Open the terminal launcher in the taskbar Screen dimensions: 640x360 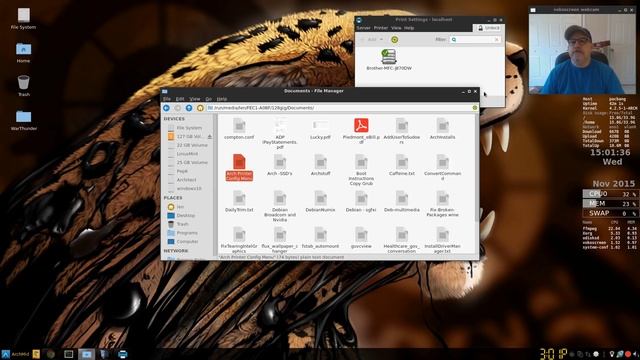click(69, 354)
